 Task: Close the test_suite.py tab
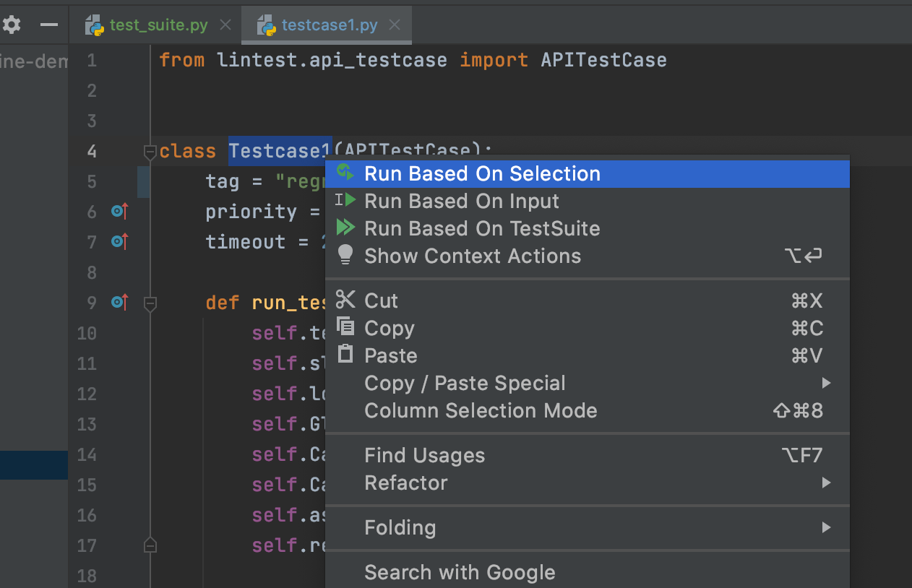click(x=225, y=24)
